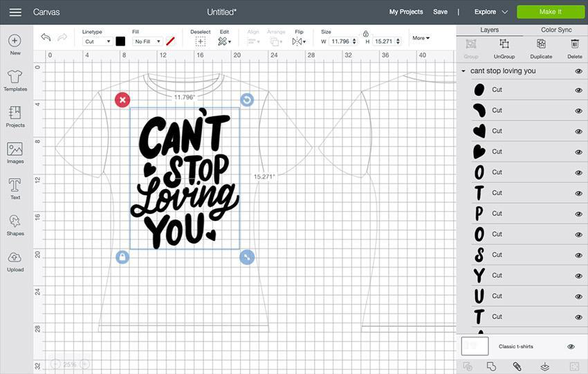
Task: Click Save in the top bar
Action: pos(440,12)
